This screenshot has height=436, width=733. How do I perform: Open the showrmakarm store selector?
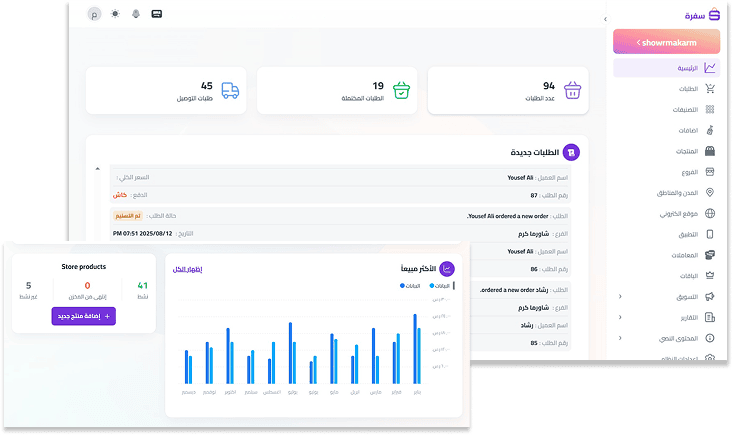666,42
